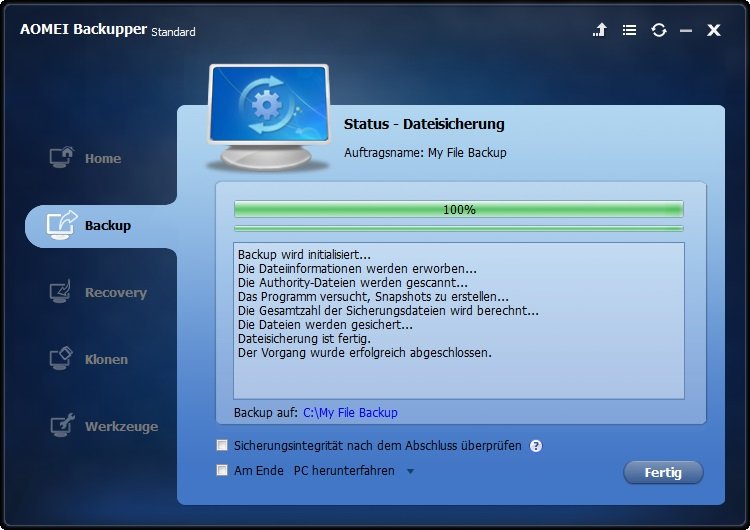This screenshot has height=530, width=750.
Task: Click the Recovery sidebar icon
Action: click(x=60, y=291)
